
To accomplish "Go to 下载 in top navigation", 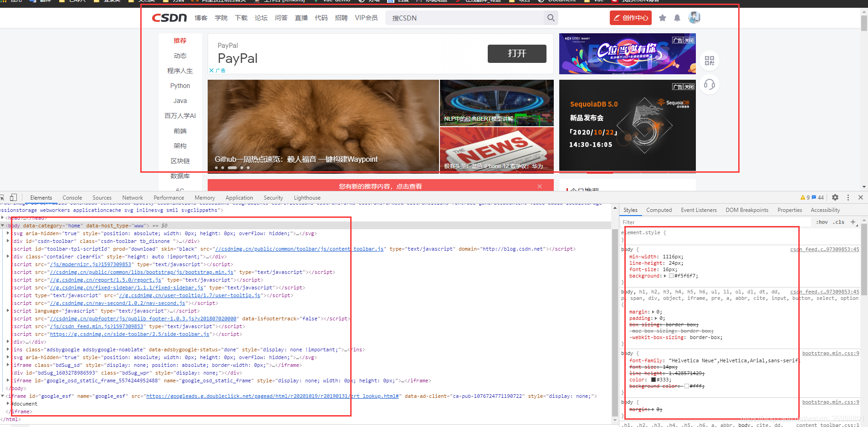I will pos(241,18).
